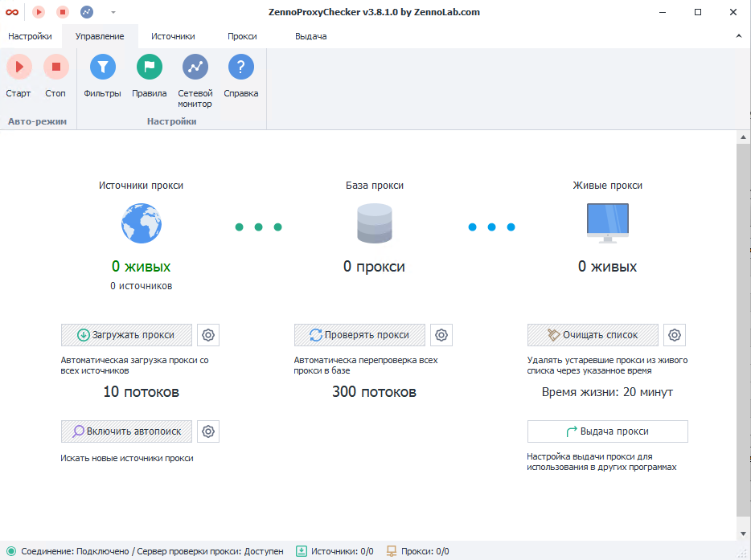Open Фильтры settings

102,76
